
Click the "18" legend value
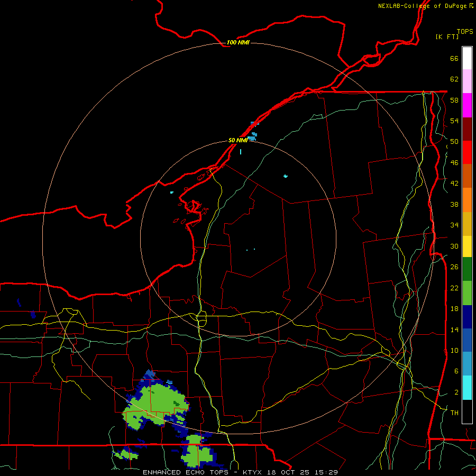(x=454, y=309)
